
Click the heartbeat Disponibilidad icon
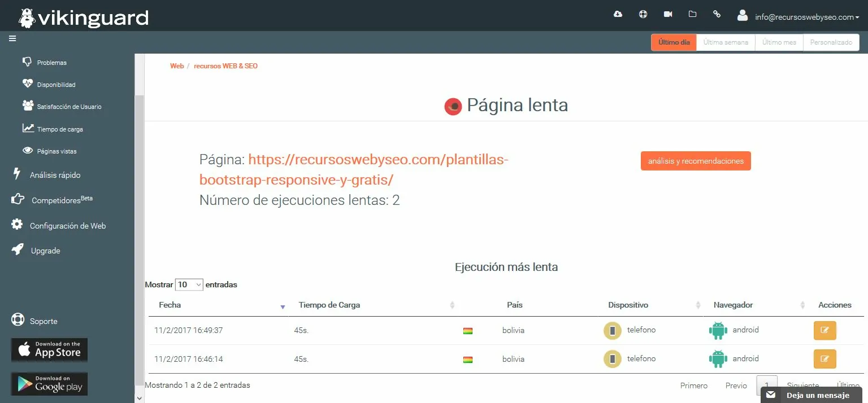pos(28,84)
